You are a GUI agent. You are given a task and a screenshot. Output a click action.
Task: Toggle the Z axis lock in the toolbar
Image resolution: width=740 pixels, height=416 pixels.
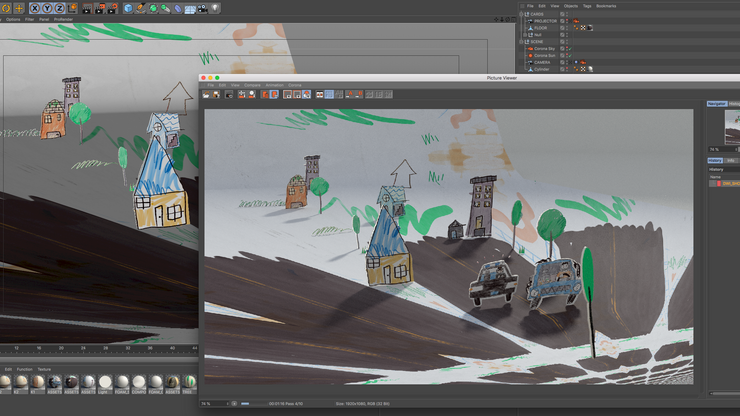point(59,8)
